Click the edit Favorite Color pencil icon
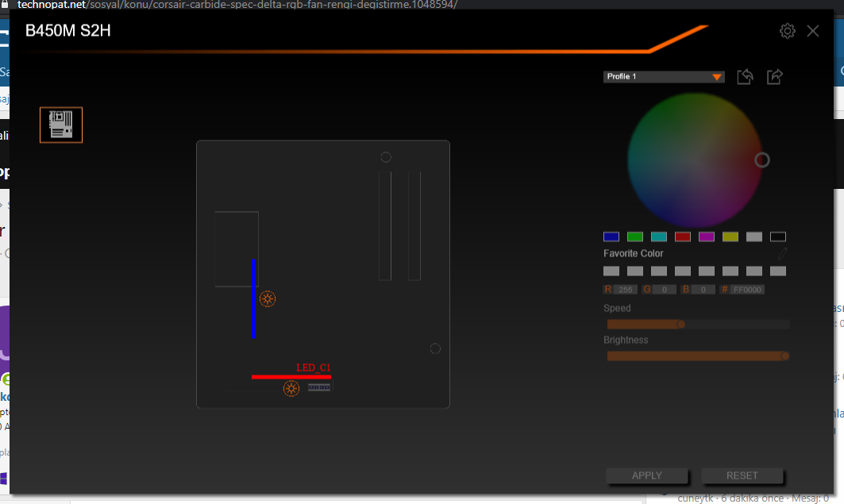Screen dimensions: 844x504 point(782,253)
